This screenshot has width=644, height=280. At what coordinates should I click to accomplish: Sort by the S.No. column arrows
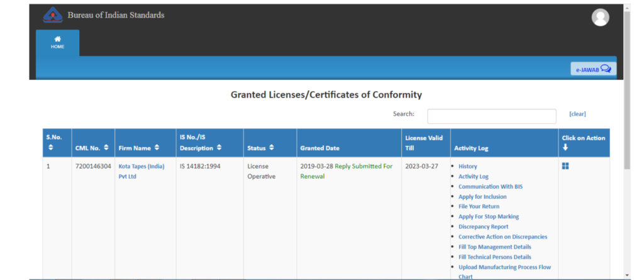(x=51, y=147)
